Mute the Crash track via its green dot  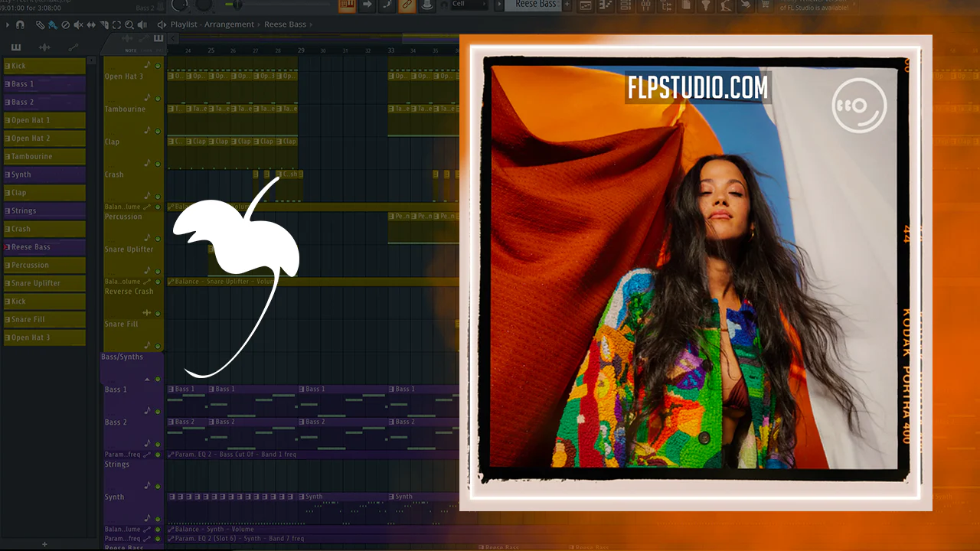click(158, 197)
